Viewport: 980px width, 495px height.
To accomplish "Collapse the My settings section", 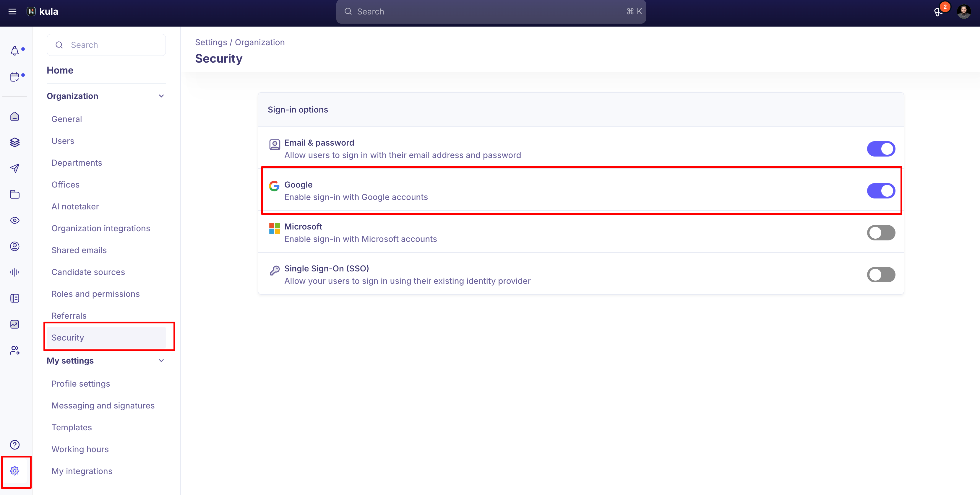I will [161, 360].
